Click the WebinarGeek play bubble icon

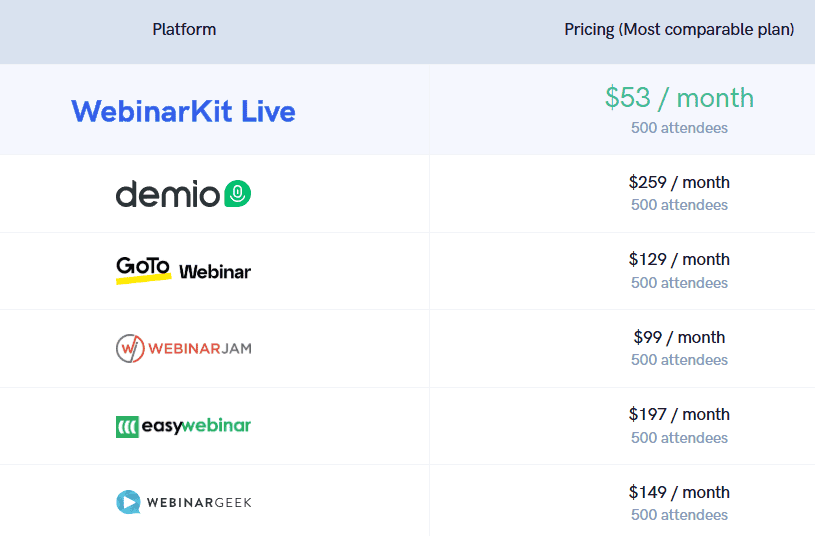pyautogui.click(x=128, y=502)
